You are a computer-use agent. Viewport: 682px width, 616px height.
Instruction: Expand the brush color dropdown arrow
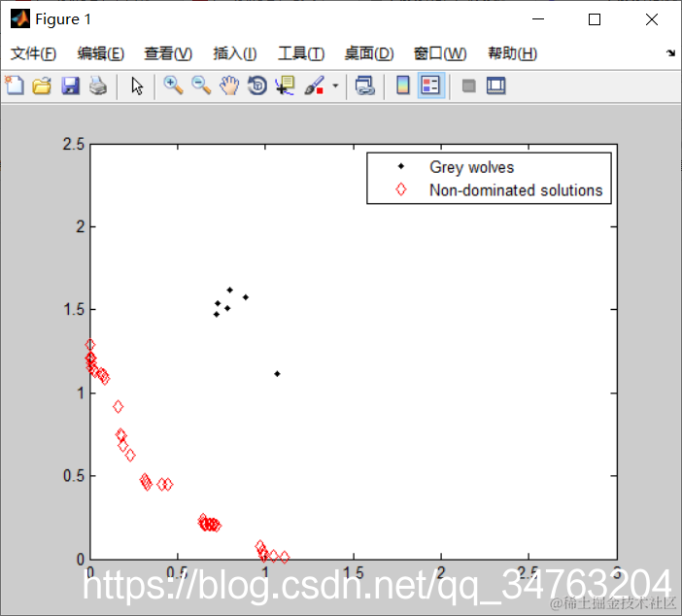pos(335,86)
